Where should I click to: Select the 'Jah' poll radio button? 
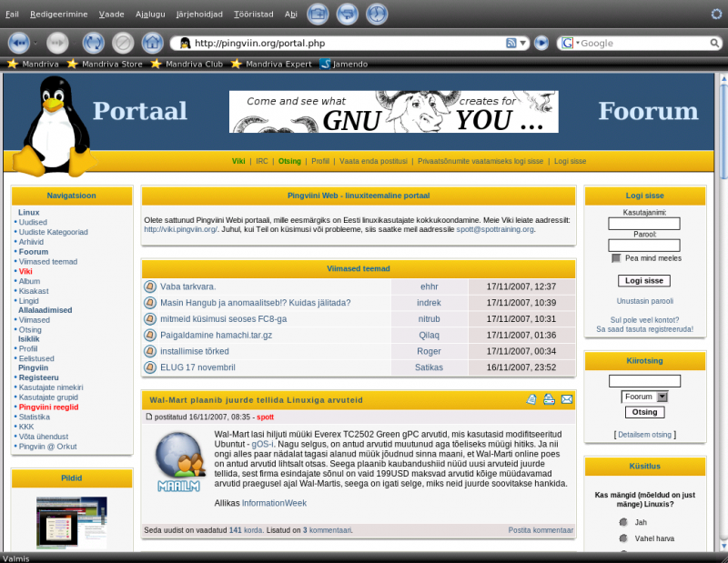623,522
